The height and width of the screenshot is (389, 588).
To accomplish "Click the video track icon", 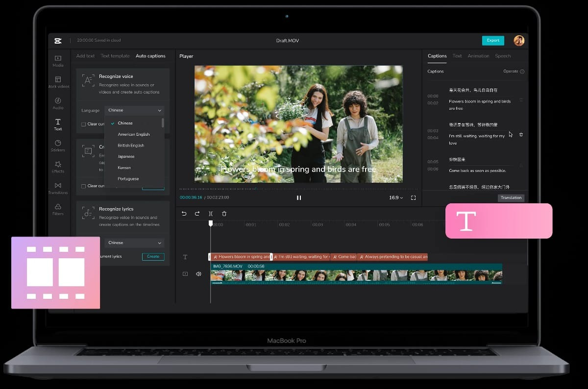I will point(185,274).
